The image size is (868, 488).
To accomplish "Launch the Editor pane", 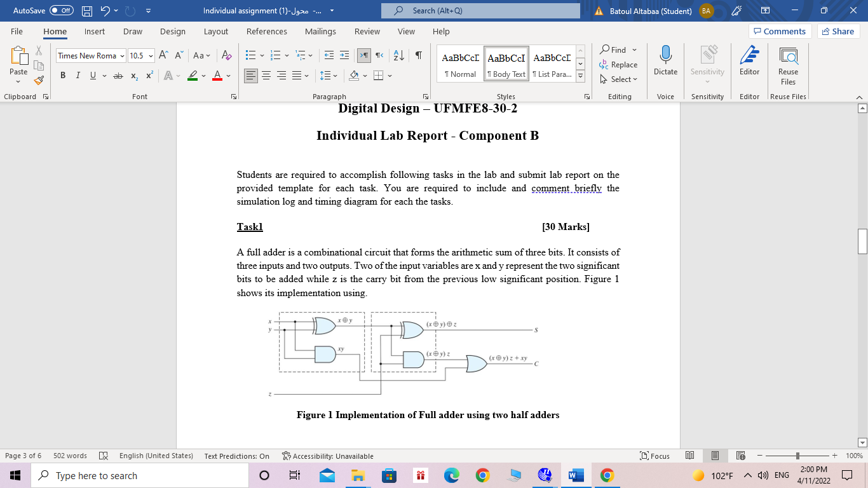I will click(x=749, y=62).
